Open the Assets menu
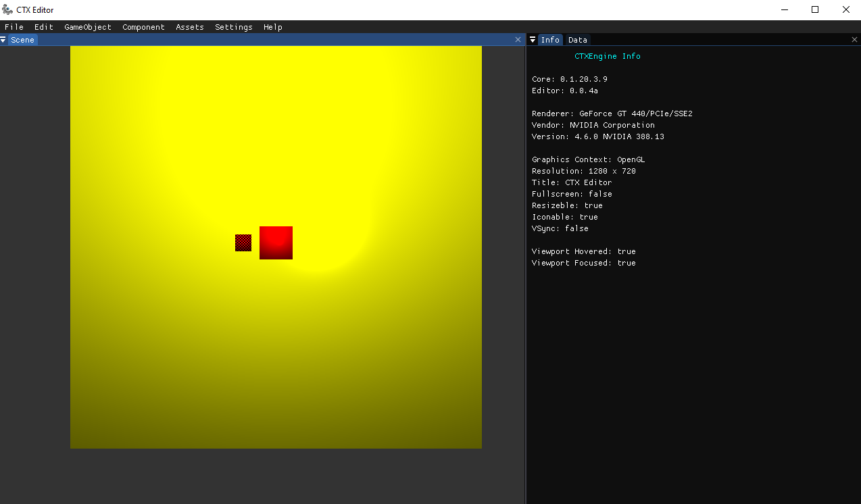Screen dimensions: 861x504 point(190,27)
